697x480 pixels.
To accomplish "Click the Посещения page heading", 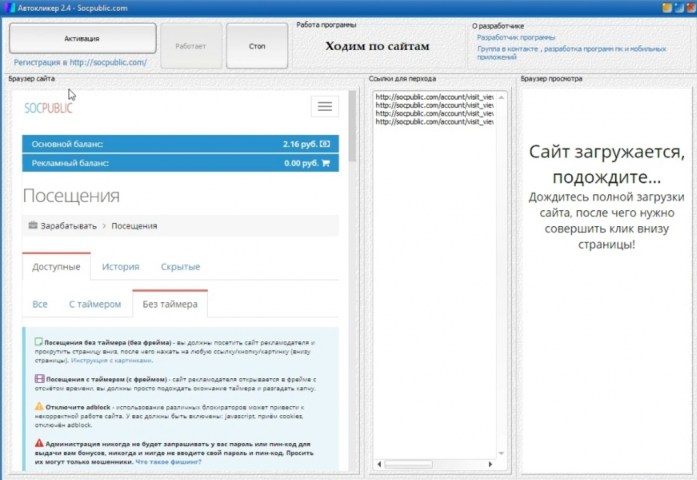I will click(71, 196).
